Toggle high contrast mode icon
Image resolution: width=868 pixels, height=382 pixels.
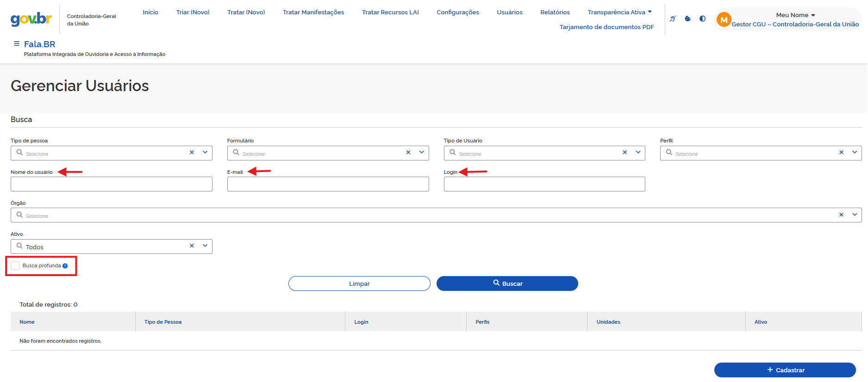click(702, 19)
